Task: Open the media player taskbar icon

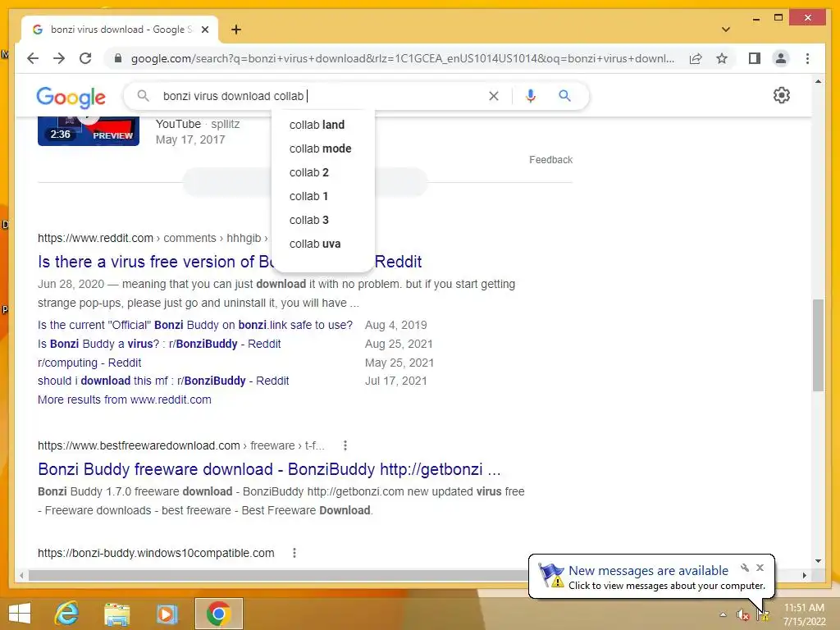Action: (x=167, y=614)
